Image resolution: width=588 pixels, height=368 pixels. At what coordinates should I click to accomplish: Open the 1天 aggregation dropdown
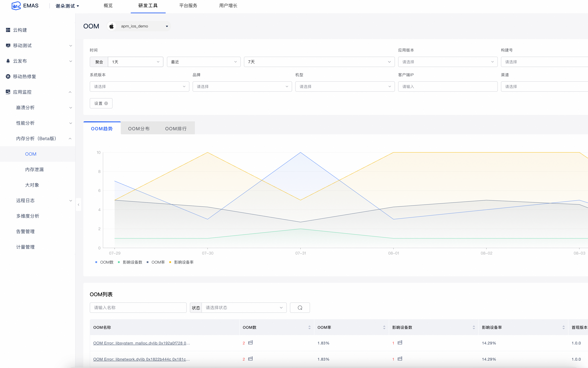pyautogui.click(x=136, y=62)
